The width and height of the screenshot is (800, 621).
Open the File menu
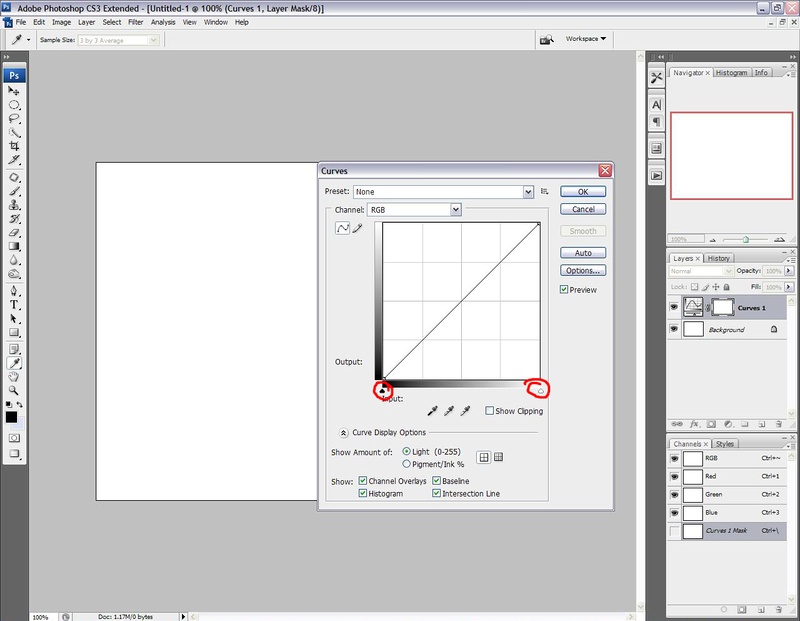coord(21,22)
